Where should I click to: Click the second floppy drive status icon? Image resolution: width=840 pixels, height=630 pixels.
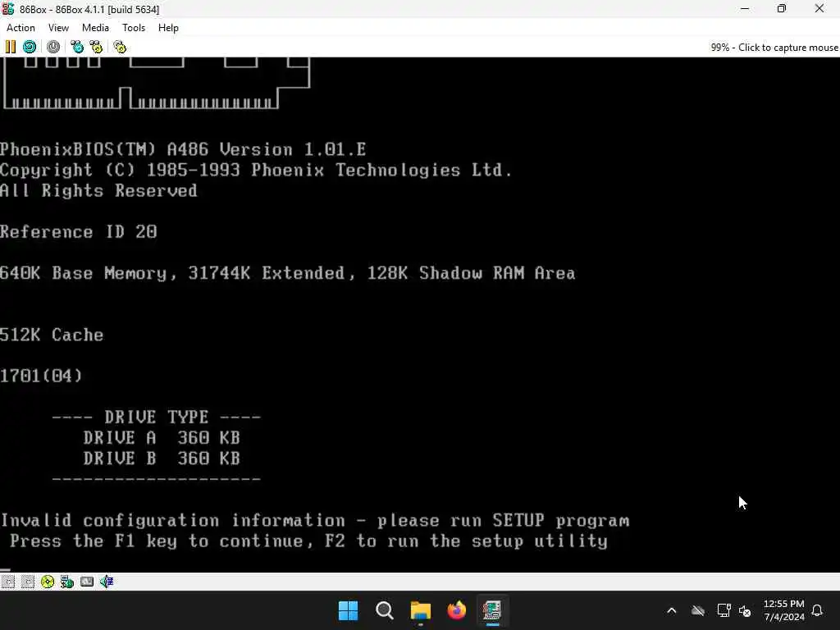[28, 582]
